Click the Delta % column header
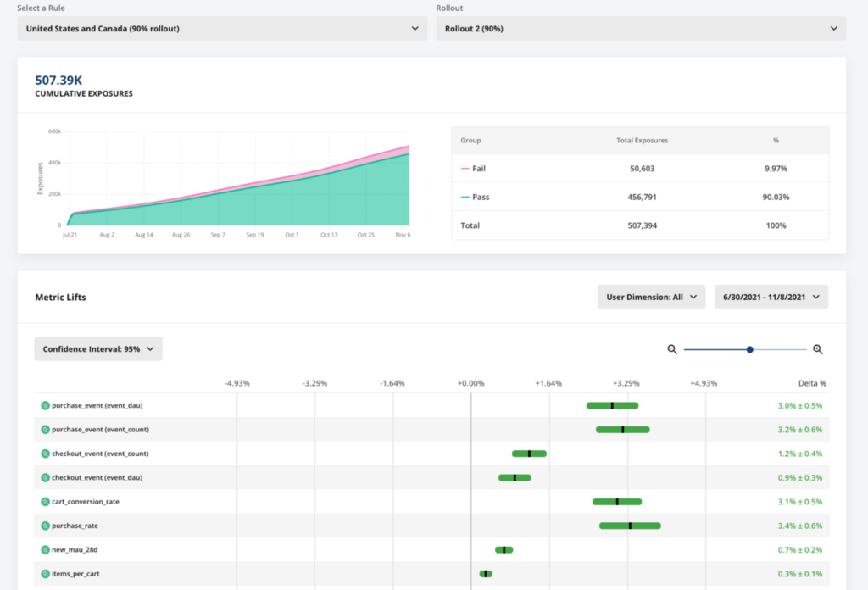Screen dimensions: 868x590 [x=812, y=383]
